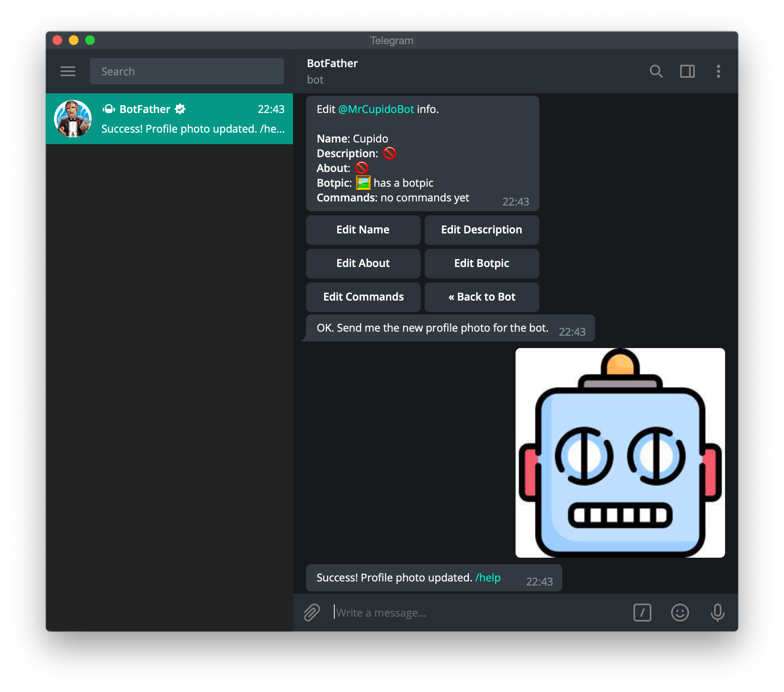Click BotFather's profile picture in the chat list
784x692 pixels.
73,119
